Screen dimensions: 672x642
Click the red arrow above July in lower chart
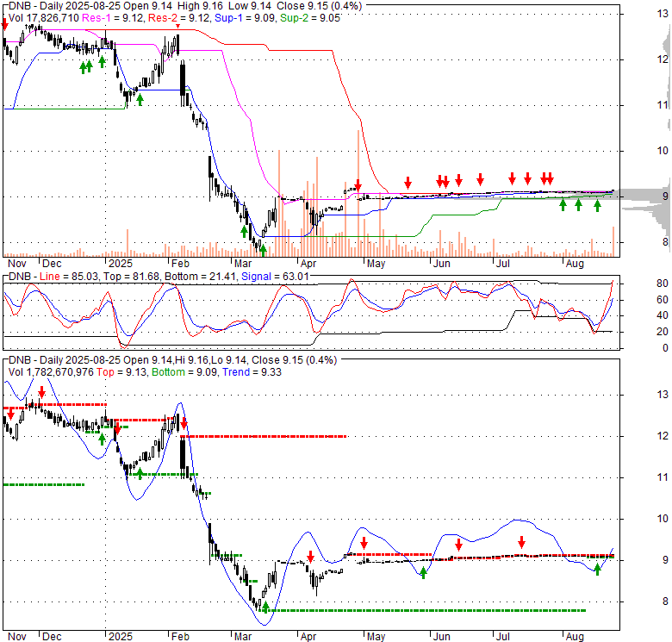[521, 542]
